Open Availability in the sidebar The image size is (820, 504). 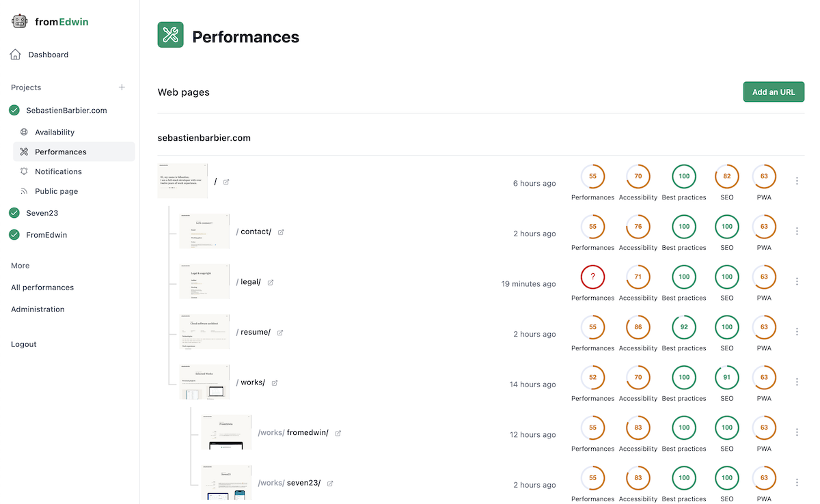point(55,132)
